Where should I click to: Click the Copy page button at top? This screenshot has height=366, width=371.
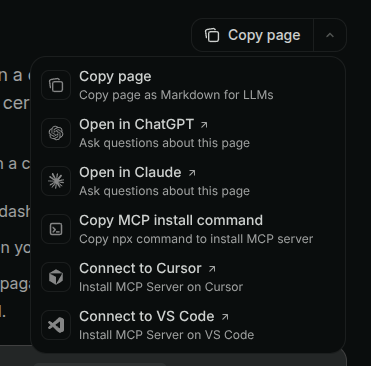(x=253, y=35)
